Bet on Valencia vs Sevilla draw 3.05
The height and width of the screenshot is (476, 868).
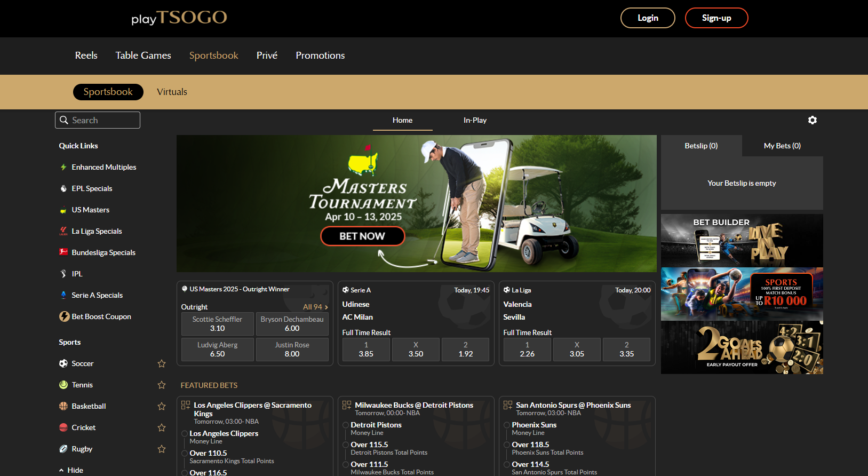pos(577,350)
